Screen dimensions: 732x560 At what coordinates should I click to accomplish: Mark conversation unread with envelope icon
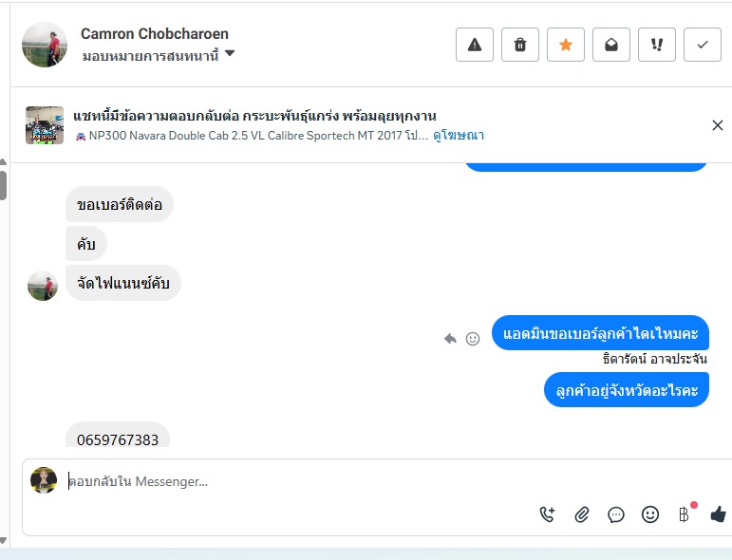(x=611, y=45)
